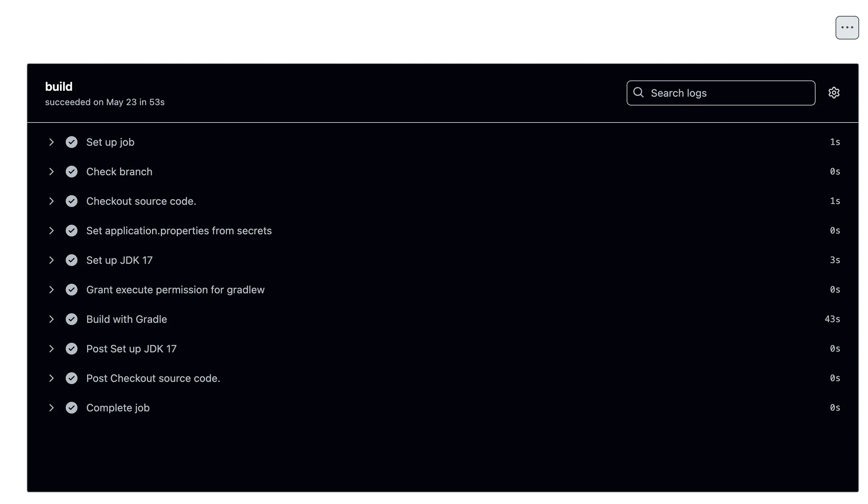The image size is (868, 504).
Task: Expand the Checkout source code step
Action: 52,201
